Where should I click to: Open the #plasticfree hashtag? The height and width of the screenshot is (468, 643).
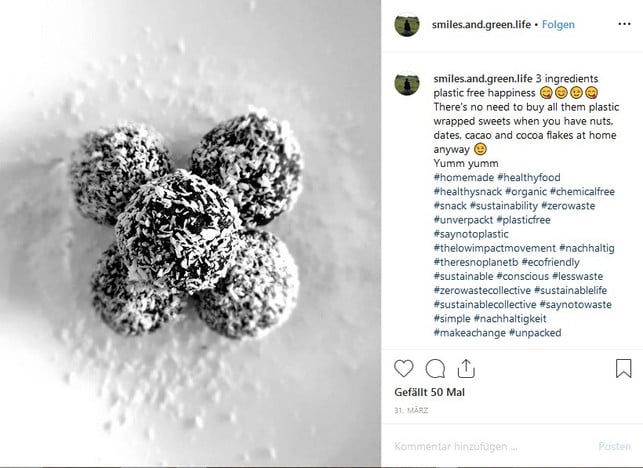523,220
